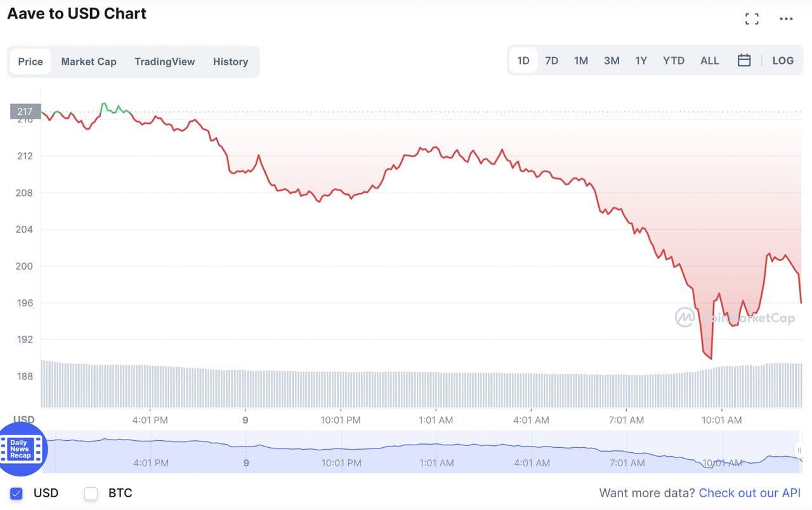
Task: Open the Check out our API link
Action: [749, 493]
